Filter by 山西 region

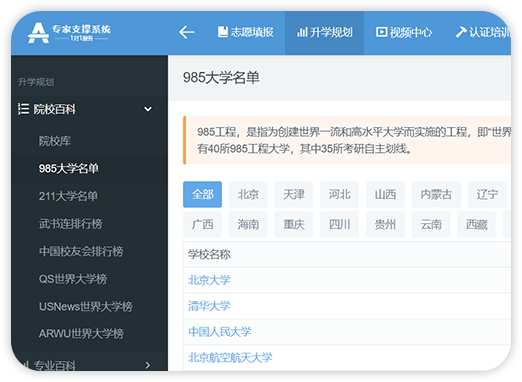click(385, 194)
